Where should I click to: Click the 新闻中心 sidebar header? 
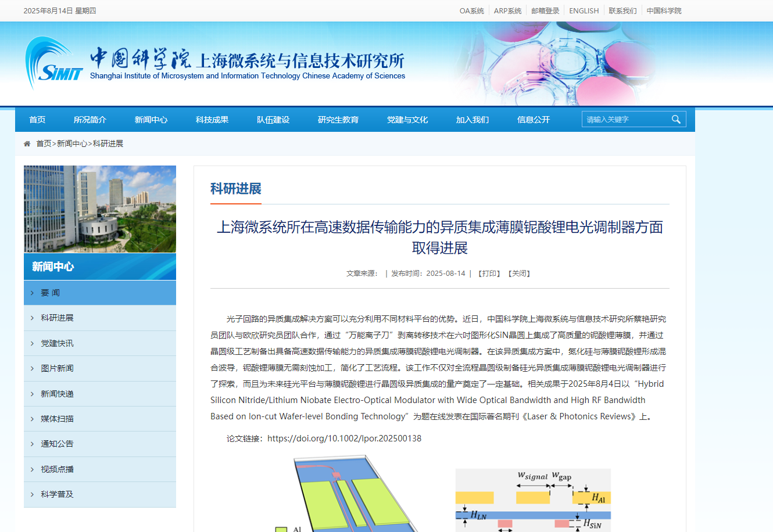[x=100, y=267]
